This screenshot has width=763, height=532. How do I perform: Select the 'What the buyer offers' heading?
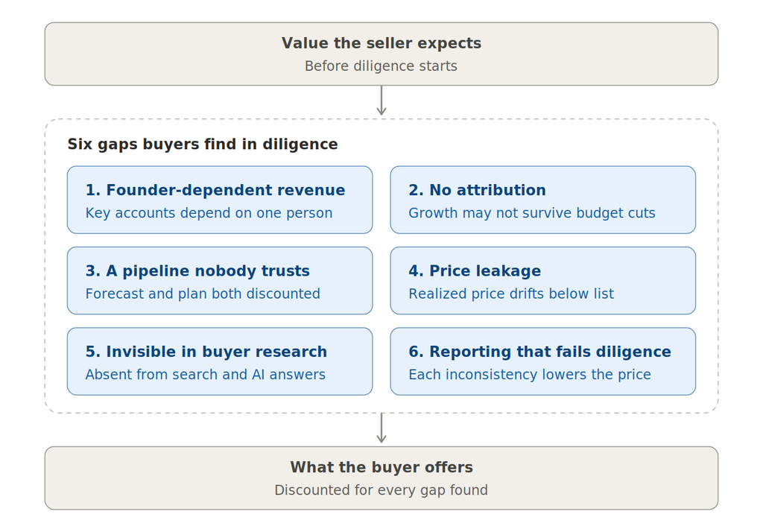coord(381,467)
